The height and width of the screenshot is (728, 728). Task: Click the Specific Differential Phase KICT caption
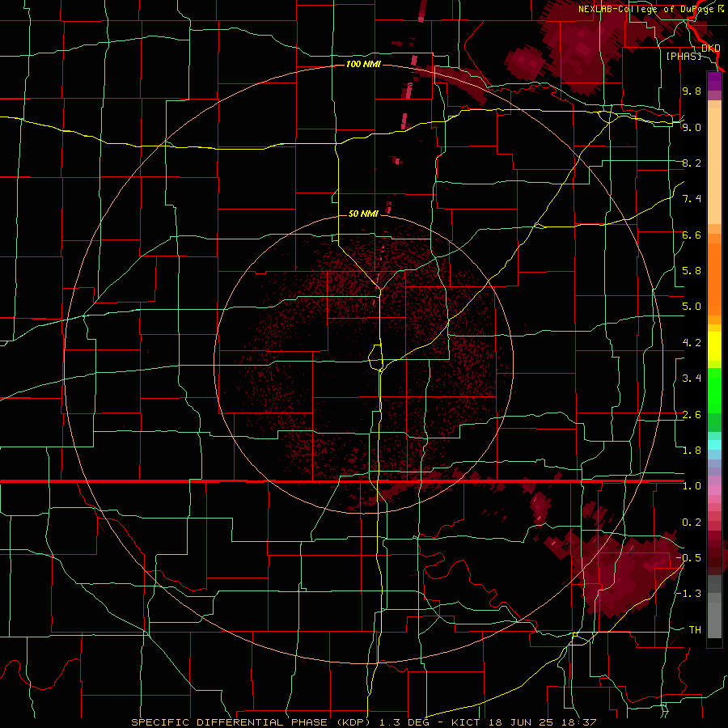coord(363,722)
